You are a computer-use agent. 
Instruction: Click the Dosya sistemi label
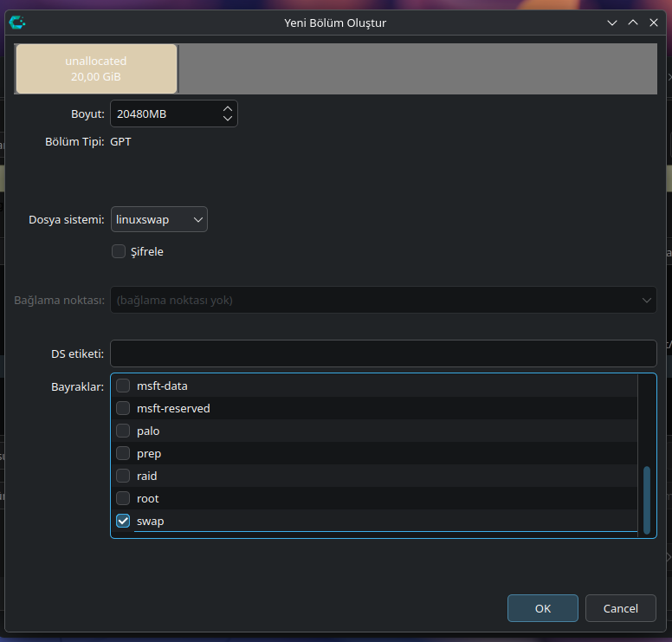[67, 219]
